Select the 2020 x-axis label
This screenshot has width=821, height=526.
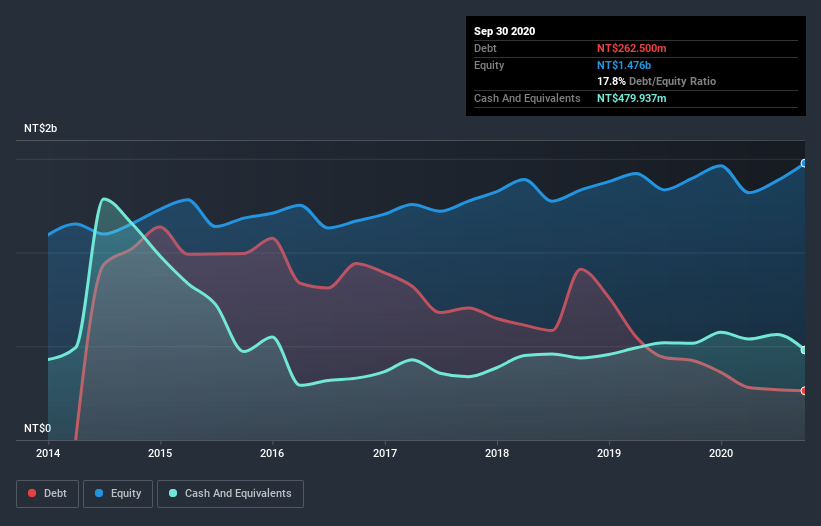[x=721, y=453]
